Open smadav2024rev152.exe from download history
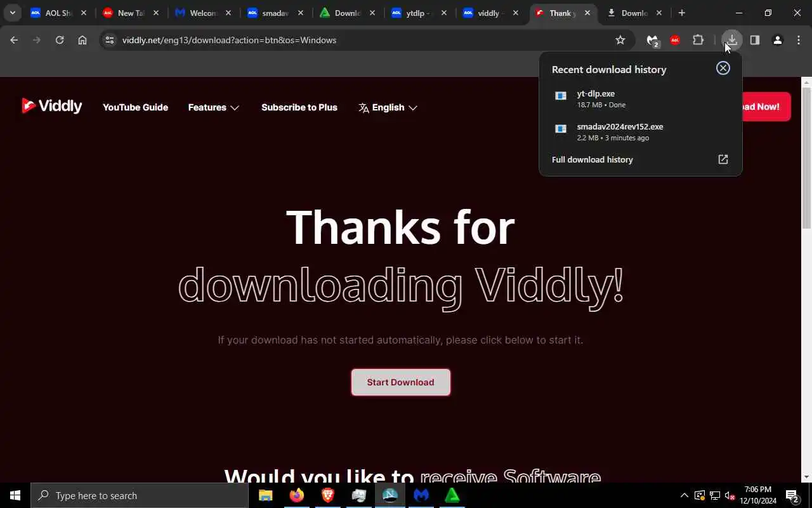 [640, 131]
